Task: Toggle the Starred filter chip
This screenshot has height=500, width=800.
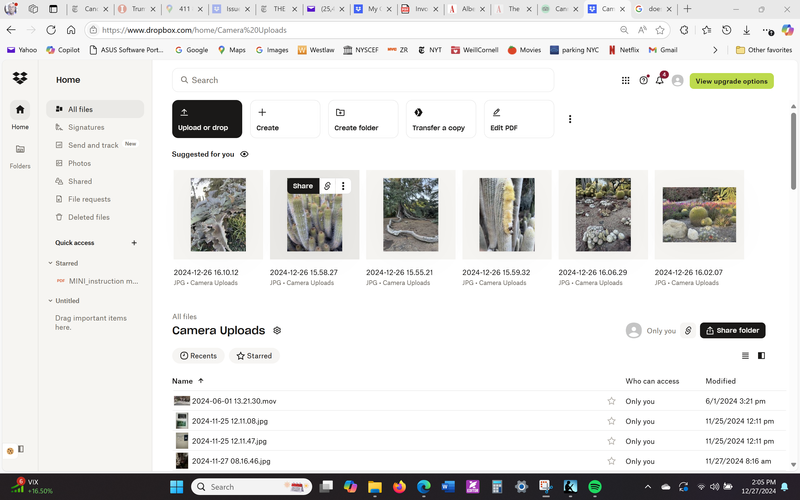Action: (254, 356)
